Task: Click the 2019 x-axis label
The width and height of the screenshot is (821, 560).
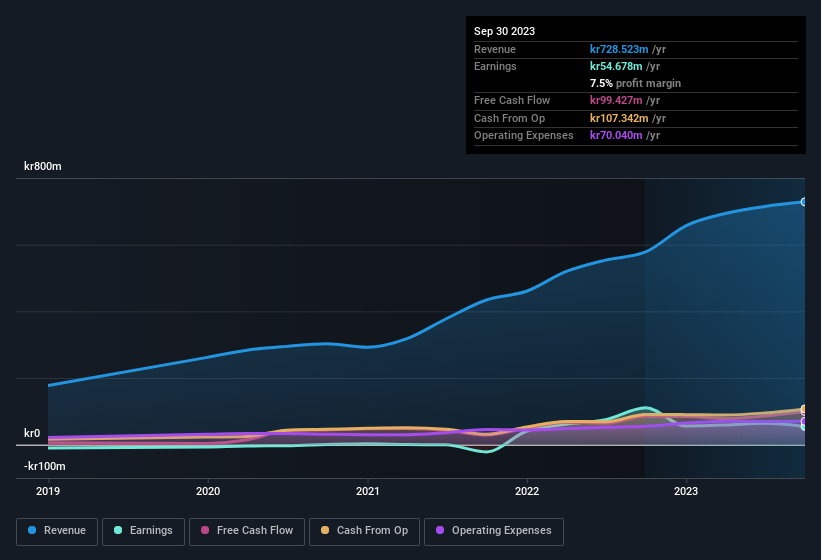Action: tap(48, 491)
